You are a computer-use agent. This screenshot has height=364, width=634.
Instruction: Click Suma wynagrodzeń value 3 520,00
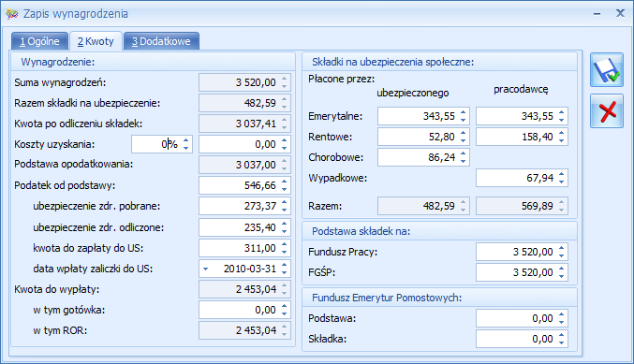pyautogui.click(x=244, y=82)
